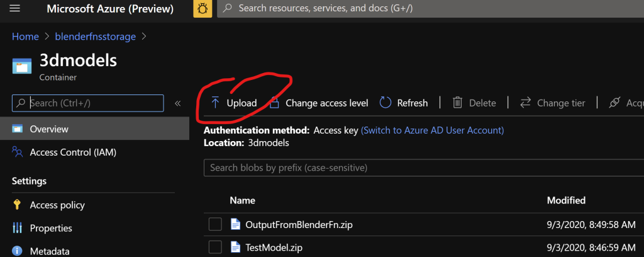Focus the global search resources box
644x257 pixels.
click(x=430, y=9)
